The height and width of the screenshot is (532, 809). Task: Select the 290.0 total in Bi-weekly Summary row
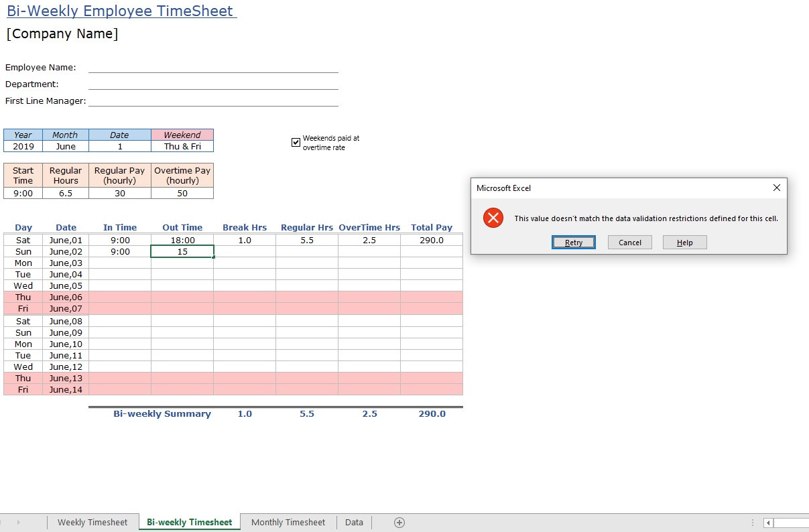coord(432,413)
